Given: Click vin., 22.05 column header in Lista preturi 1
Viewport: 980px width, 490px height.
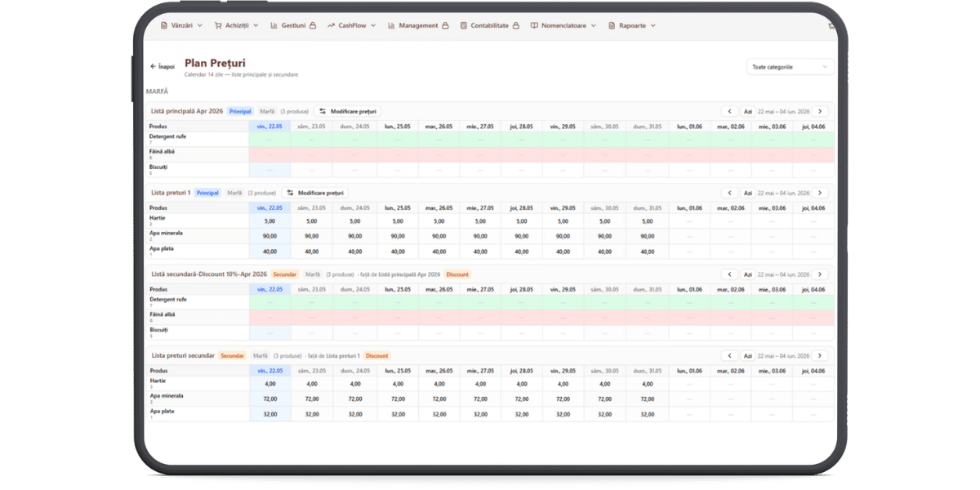Looking at the screenshot, I should pyautogui.click(x=269, y=207).
